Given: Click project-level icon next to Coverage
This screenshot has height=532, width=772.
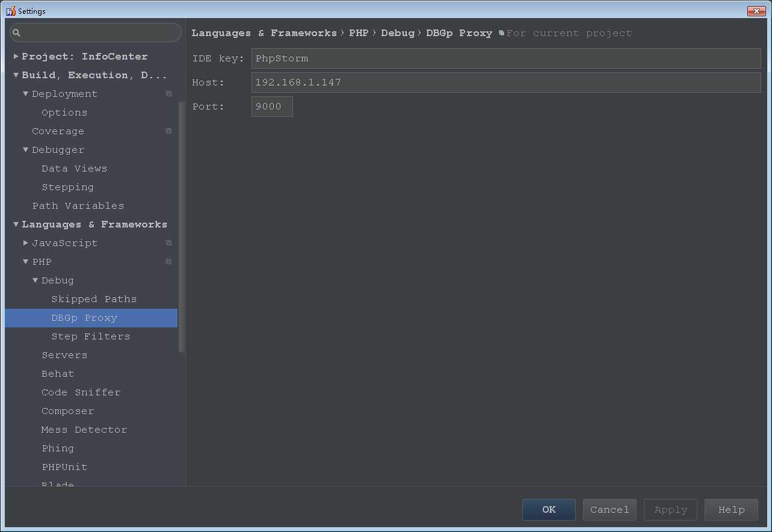Looking at the screenshot, I should (x=168, y=131).
